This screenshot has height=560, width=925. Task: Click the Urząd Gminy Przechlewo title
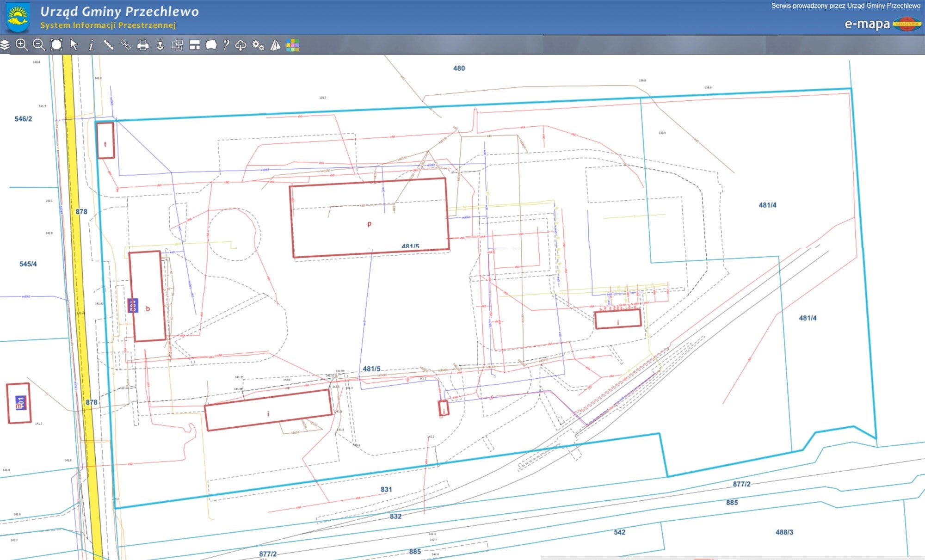click(x=119, y=12)
